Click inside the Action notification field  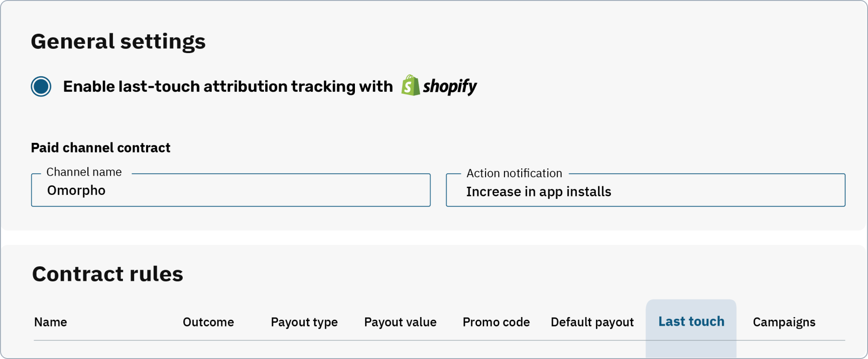coord(645,191)
